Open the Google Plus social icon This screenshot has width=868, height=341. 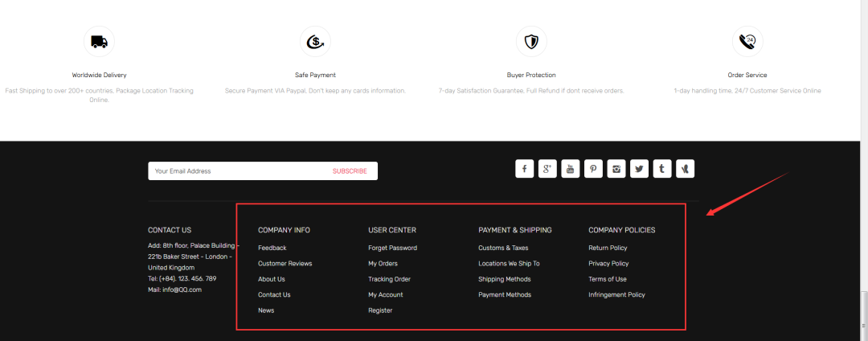click(547, 169)
